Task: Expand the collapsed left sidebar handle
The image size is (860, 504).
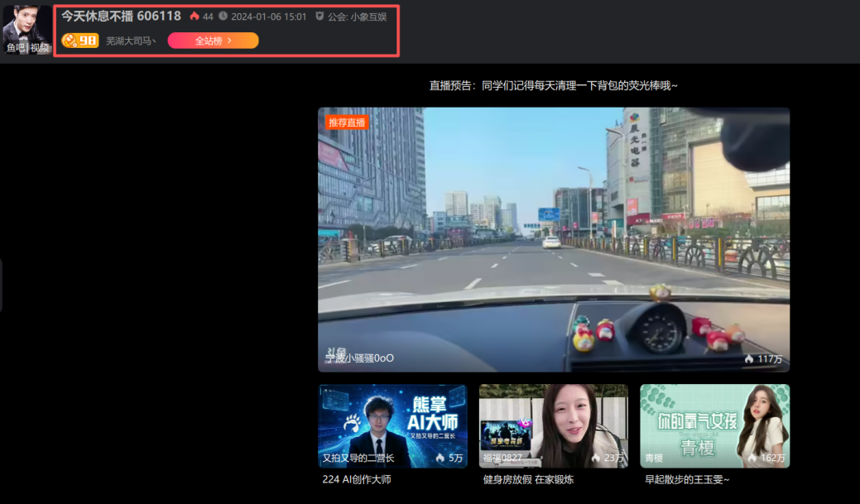Action: (2, 286)
